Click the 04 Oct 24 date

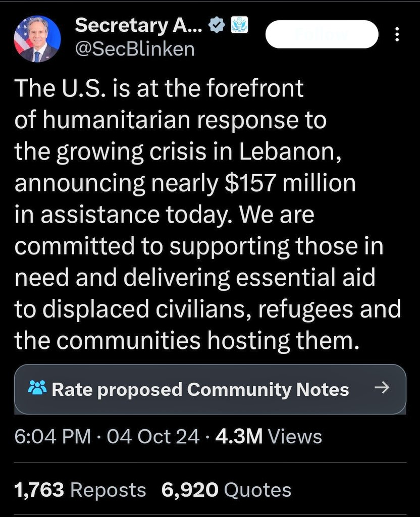coord(153,437)
